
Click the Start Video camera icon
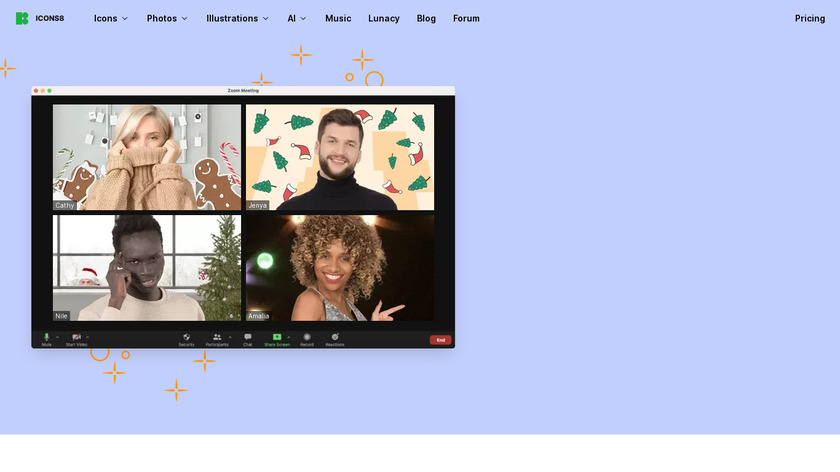pyautogui.click(x=77, y=337)
